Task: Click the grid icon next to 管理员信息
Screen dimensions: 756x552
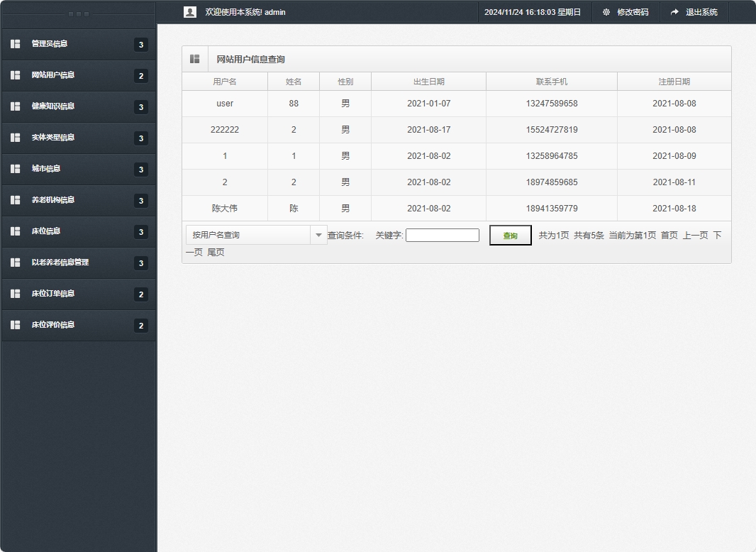Action: (x=16, y=44)
